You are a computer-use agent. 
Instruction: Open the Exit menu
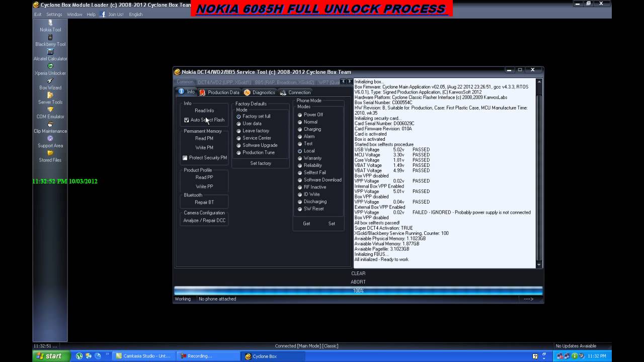point(38,15)
